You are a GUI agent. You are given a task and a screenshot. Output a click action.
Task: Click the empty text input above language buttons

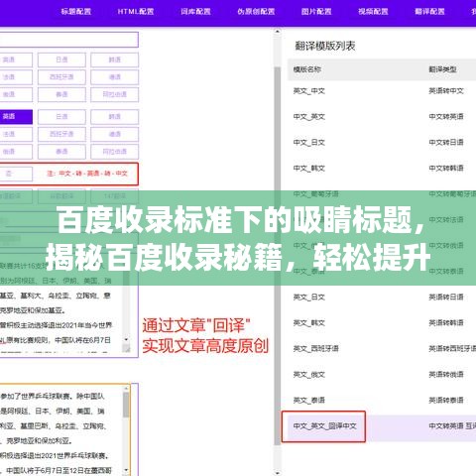(x=68, y=40)
